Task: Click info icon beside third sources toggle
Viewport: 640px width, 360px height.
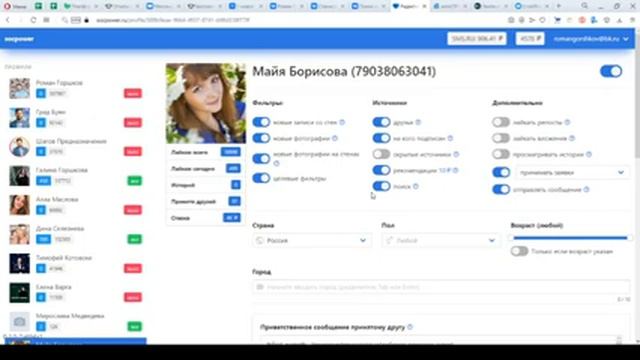Action: pos(456,154)
